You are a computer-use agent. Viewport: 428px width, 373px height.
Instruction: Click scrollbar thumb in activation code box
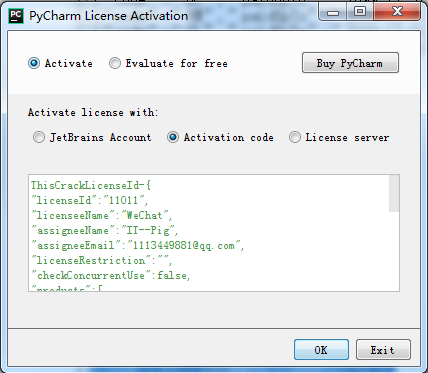(x=394, y=193)
